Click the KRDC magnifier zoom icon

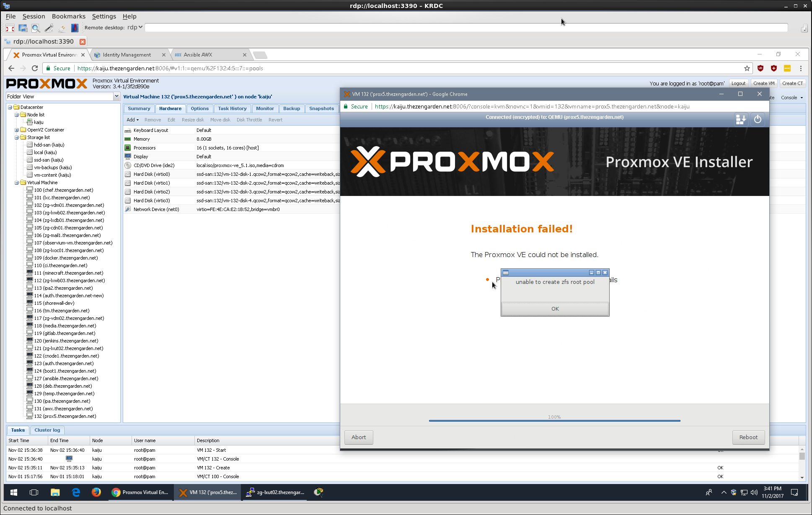(x=36, y=28)
